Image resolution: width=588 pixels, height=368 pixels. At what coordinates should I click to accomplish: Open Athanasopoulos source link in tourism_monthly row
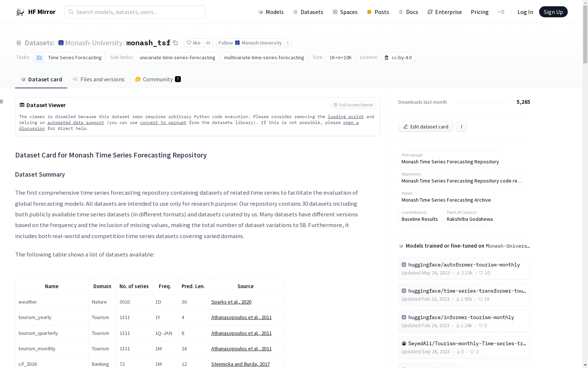tap(241, 348)
